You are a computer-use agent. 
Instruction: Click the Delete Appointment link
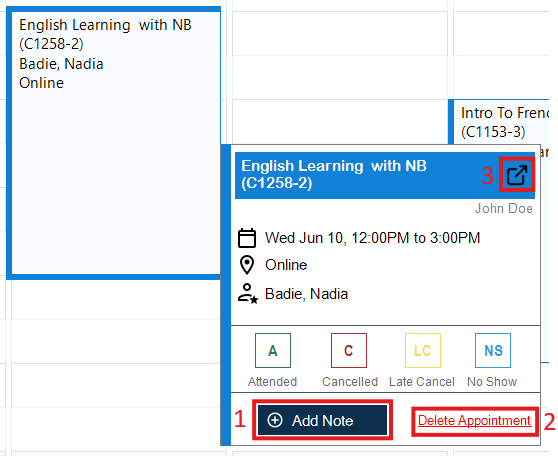[474, 420]
